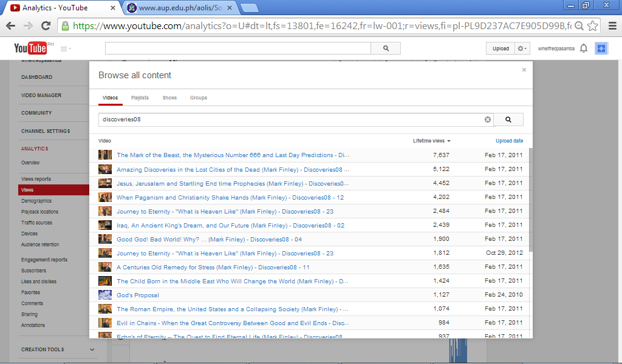Click the blue account avatar icon
The height and width of the screenshot is (364, 622).
click(x=601, y=49)
